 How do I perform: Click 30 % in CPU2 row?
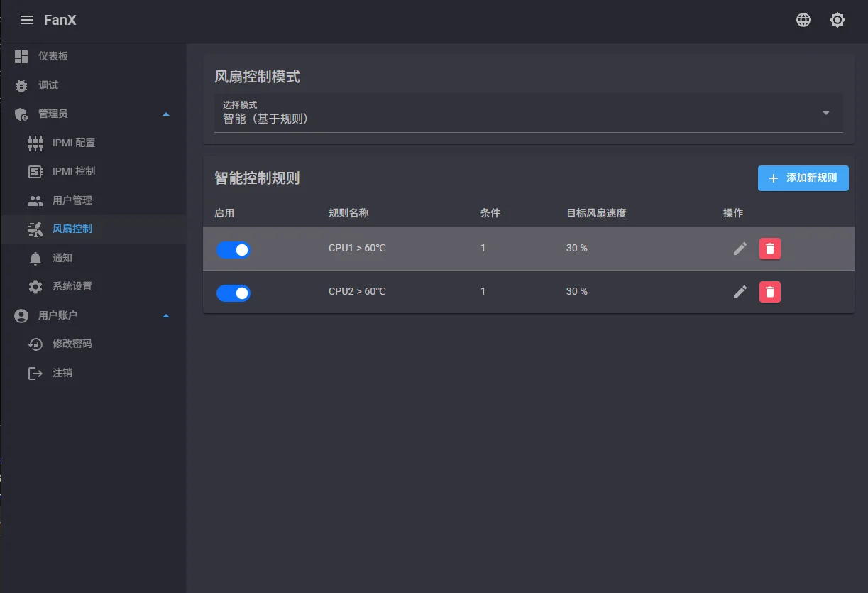[577, 292]
